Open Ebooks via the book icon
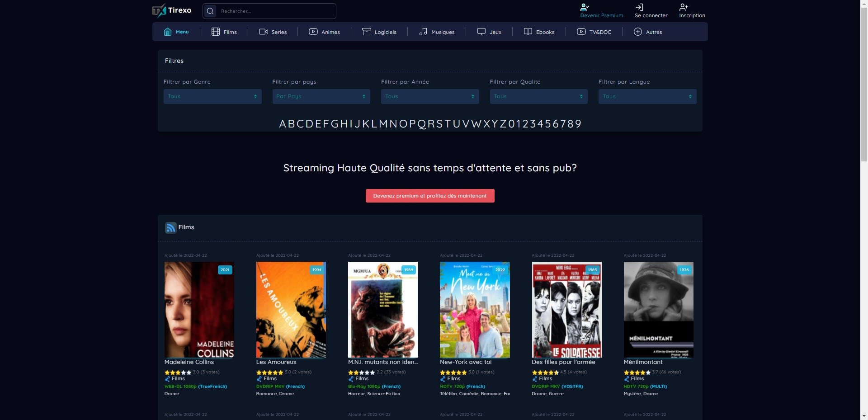The width and height of the screenshot is (868, 420). (x=528, y=32)
